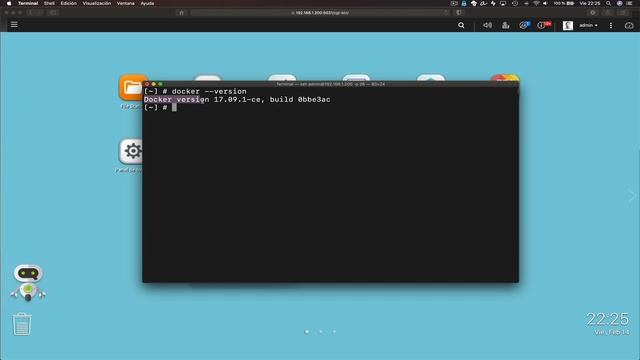Focus the browser address bar
640x360 pixels.
(x=320, y=13)
